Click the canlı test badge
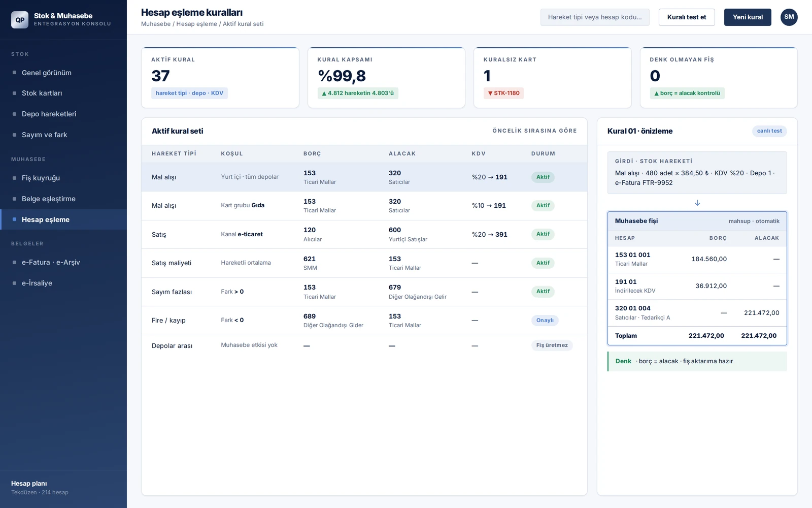 point(769,131)
